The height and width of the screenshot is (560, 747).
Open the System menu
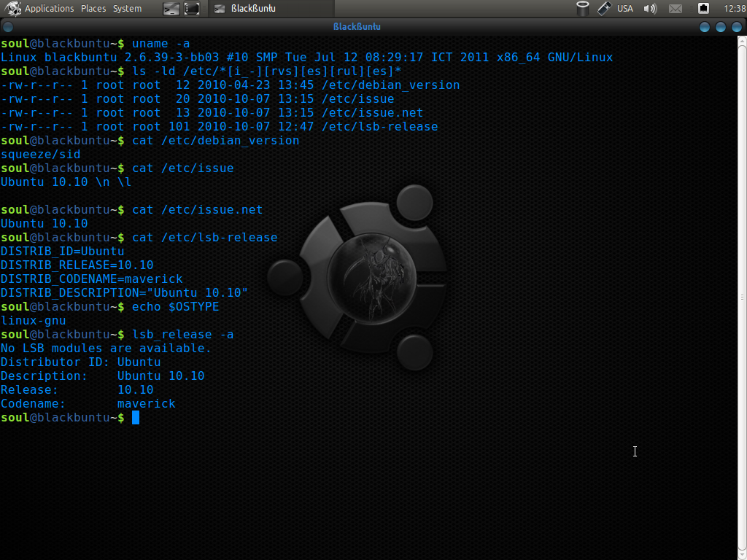[127, 9]
